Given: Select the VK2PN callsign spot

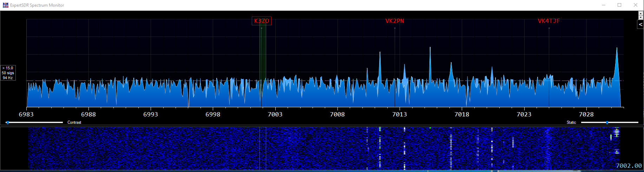Looking at the screenshot, I should (x=395, y=21).
